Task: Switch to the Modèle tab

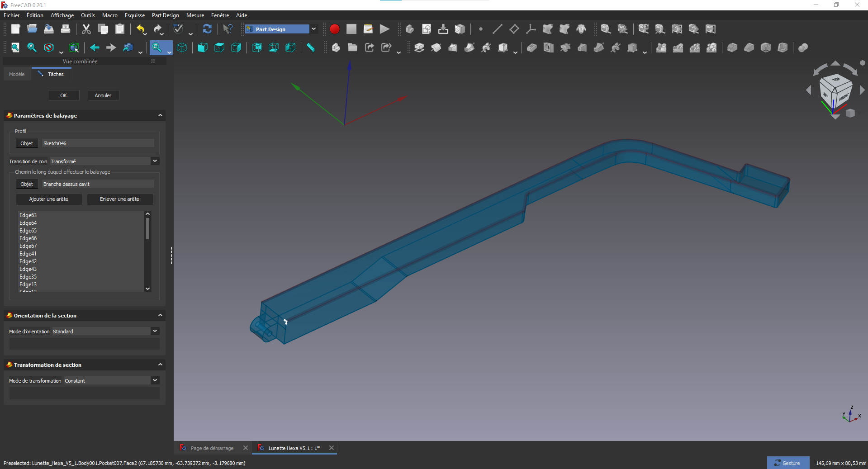Action: tap(17, 74)
